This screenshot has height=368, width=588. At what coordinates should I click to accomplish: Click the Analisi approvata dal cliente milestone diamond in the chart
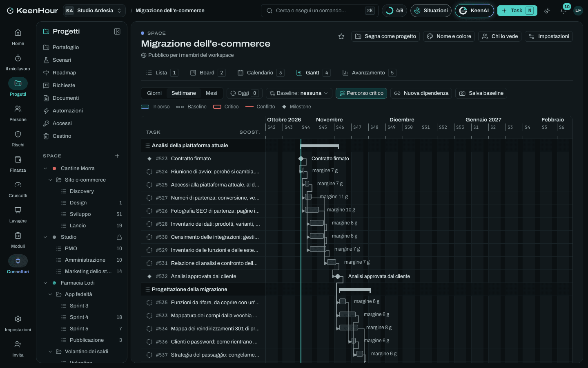338,276
